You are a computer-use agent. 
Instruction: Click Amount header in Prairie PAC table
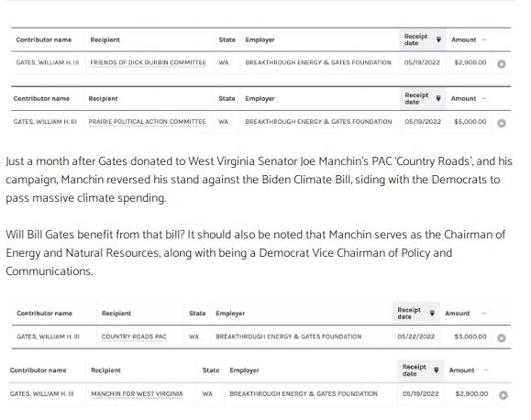pyautogui.click(x=463, y=98)
